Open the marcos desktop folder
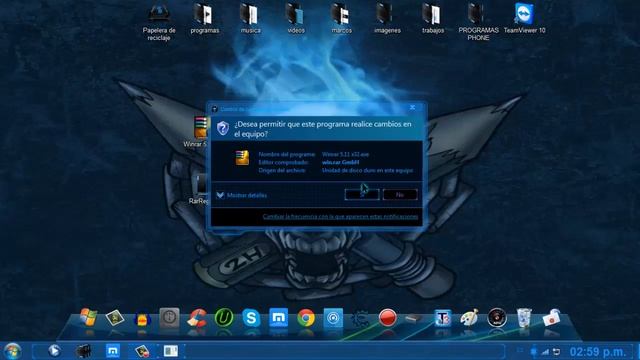Screen dimensions: 640x360 [342, 19]
